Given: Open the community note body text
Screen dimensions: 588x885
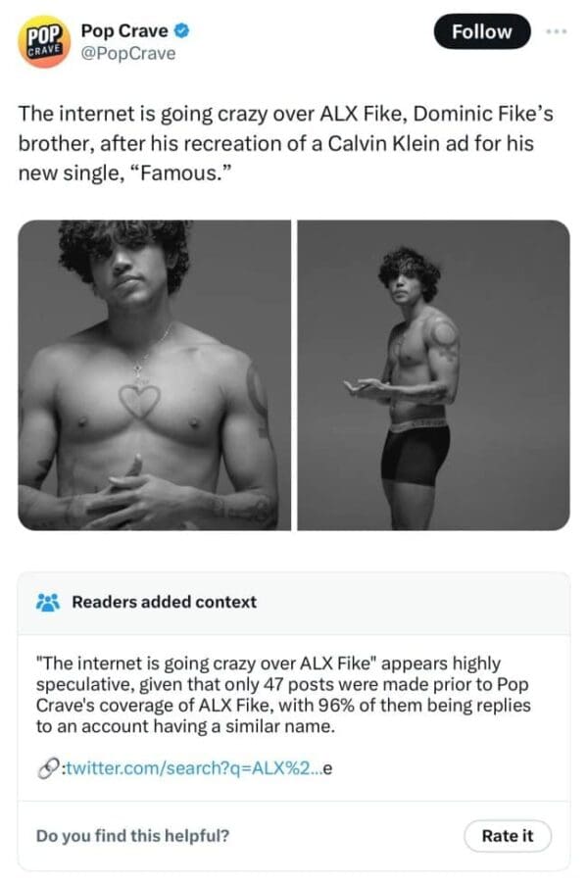Looking at the screenshot, I should pos(283,696).
